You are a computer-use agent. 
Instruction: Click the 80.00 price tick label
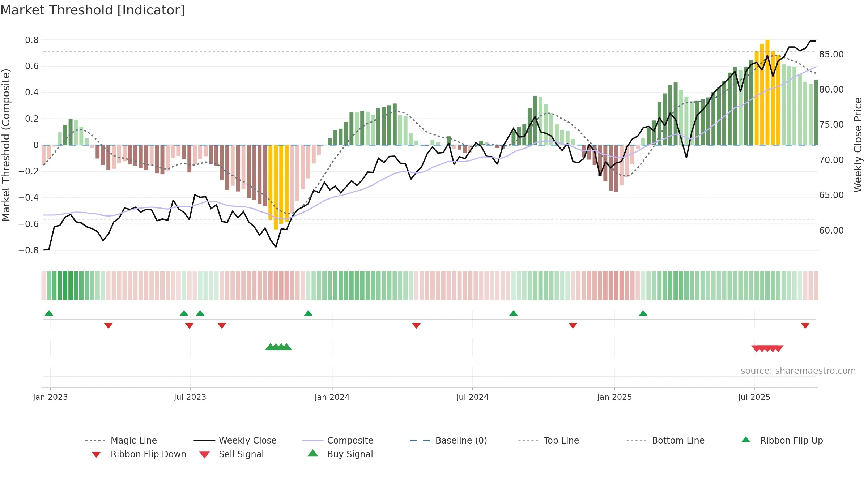tap(831, 90)
